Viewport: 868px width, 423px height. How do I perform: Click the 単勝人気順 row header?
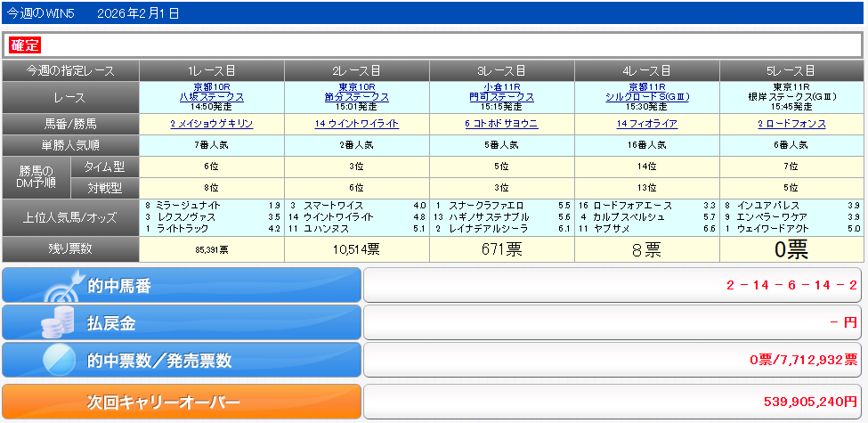click(70, 146)
